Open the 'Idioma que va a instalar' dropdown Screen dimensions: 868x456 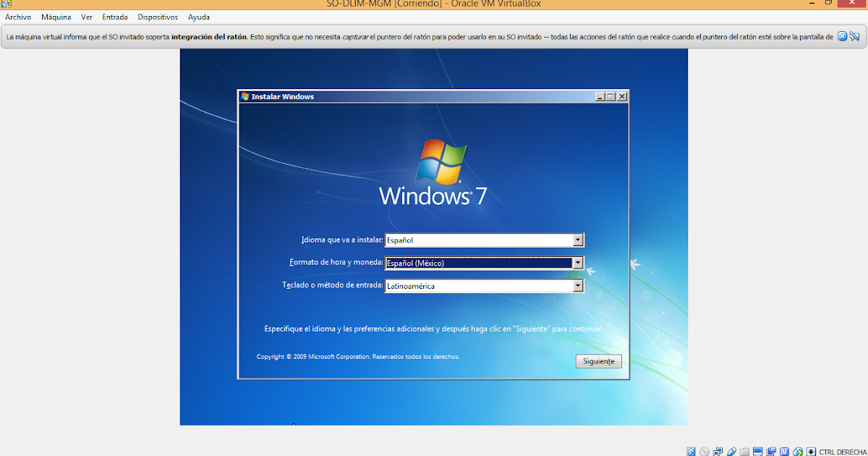(x=577, y=240)
